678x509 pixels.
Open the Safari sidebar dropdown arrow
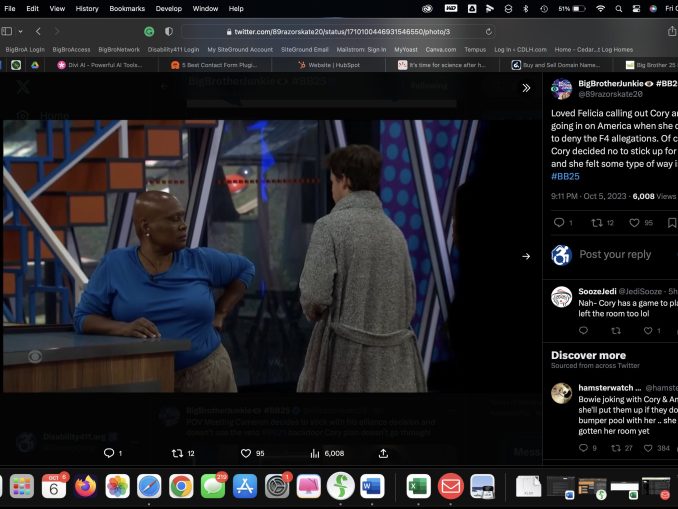coord(21,32)
